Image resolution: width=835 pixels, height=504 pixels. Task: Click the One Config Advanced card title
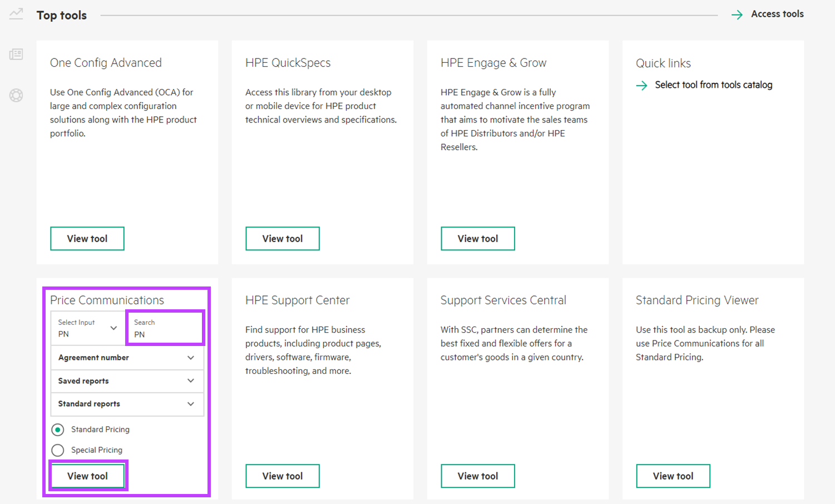pyautogui.click(x=106, y=63)
